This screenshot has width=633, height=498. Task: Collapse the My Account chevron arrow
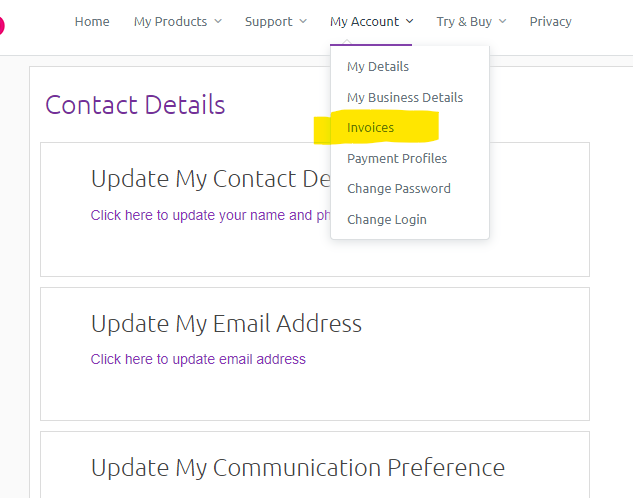tap(411, 22)
